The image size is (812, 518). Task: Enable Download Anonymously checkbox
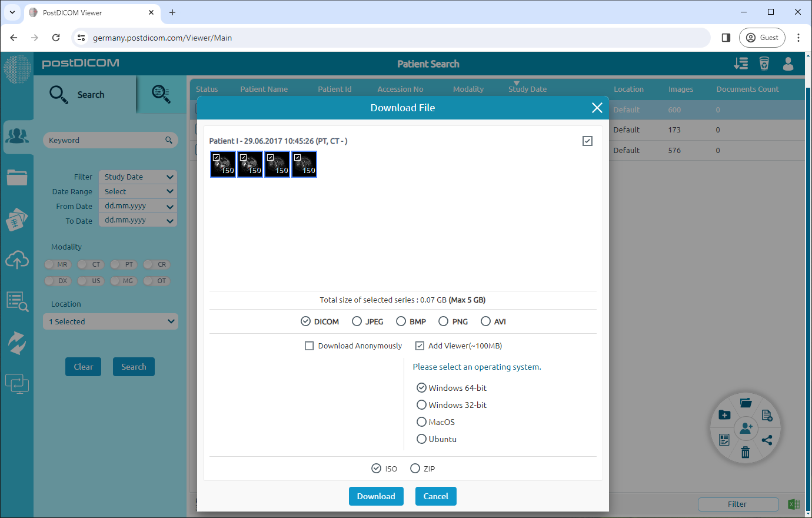(309, 346)
